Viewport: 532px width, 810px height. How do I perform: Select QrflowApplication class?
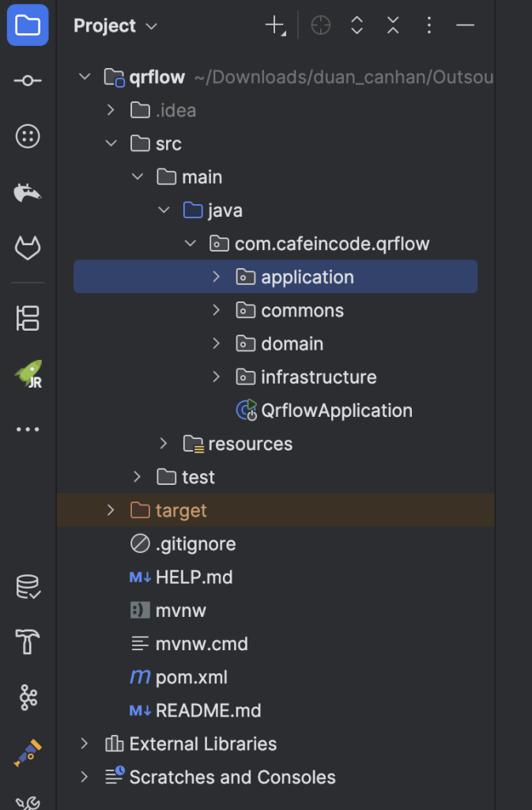coord(336,411)
